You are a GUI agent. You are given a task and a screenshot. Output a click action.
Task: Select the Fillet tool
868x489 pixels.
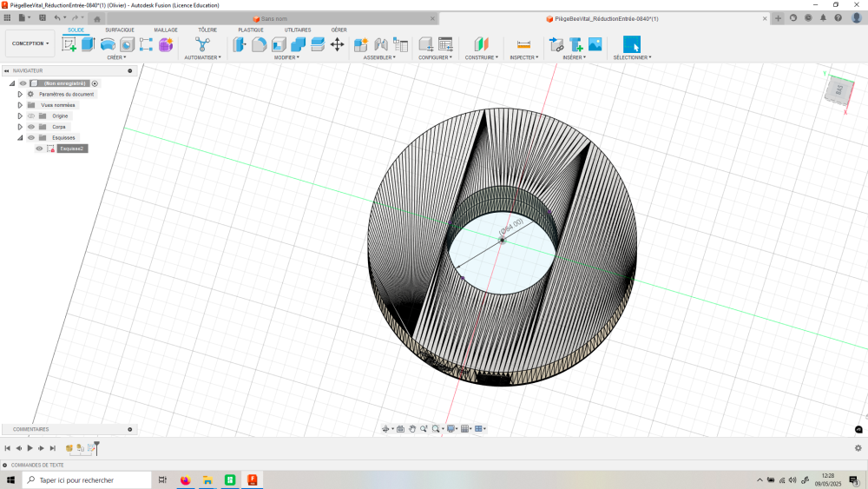[259, 44]
